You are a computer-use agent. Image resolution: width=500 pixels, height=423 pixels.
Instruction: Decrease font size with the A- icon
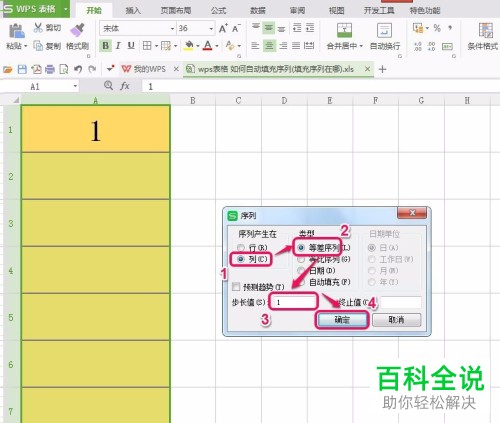[x=236, y=28]
